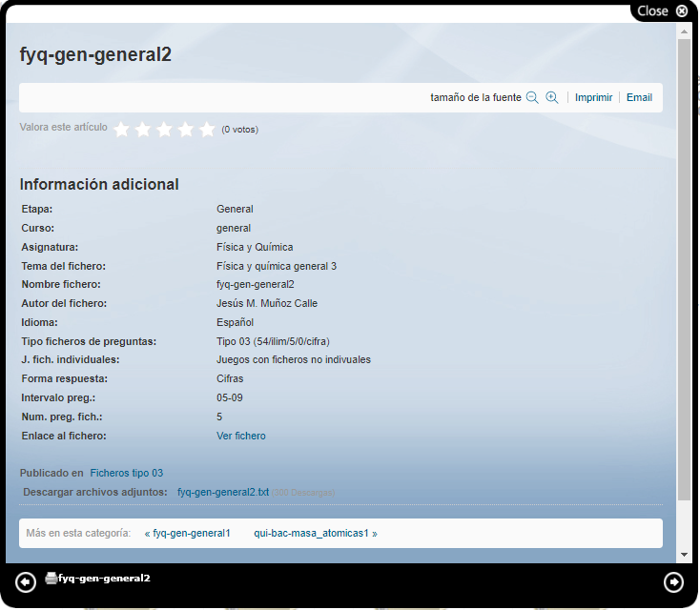This screenshot has height=610, width=700.
Task: Go to next item with right arrow
Action: pyautogui.click(x=673, y=581)
